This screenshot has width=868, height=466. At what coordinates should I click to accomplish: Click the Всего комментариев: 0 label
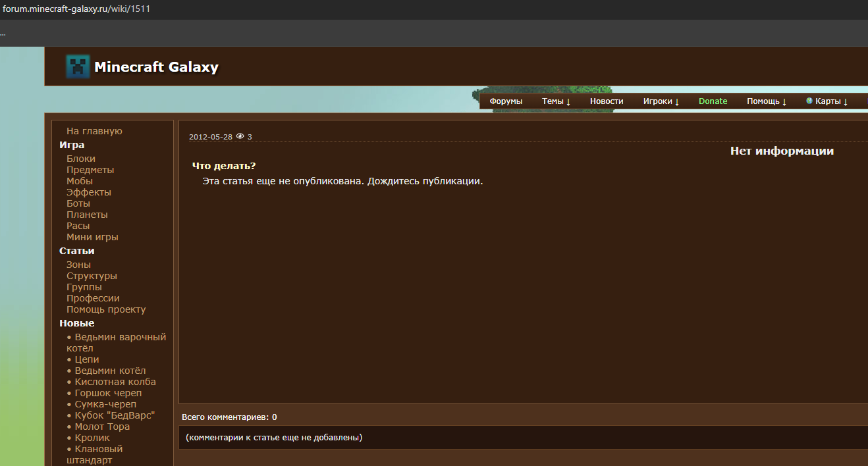229,417
